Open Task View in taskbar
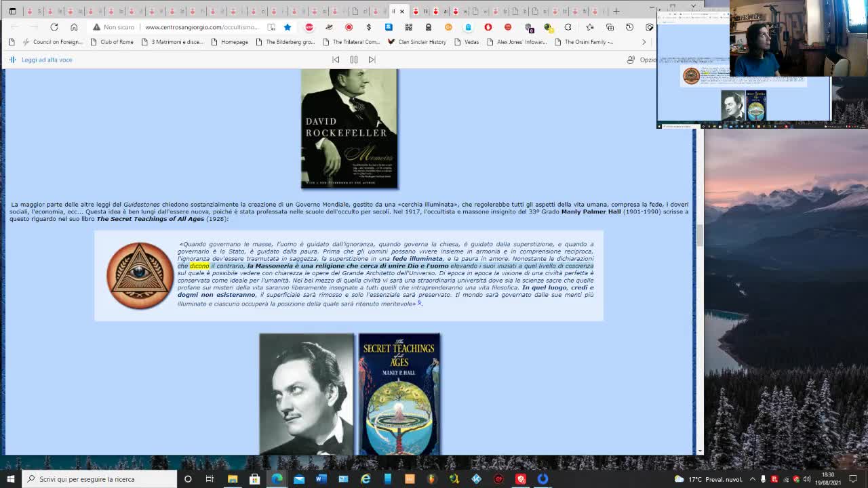Viewport: 868px width, 488px height. point(210,479)
